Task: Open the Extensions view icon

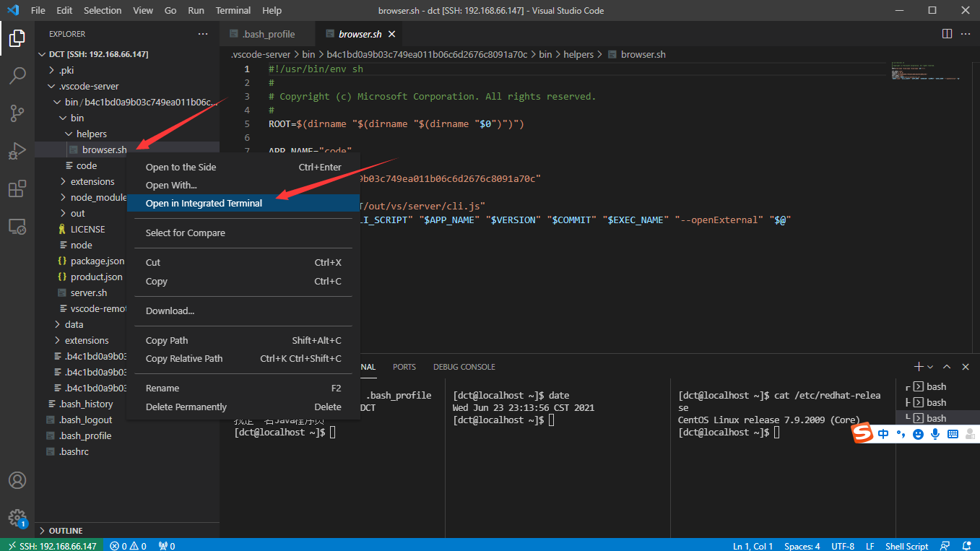Action: pos(17,189)
